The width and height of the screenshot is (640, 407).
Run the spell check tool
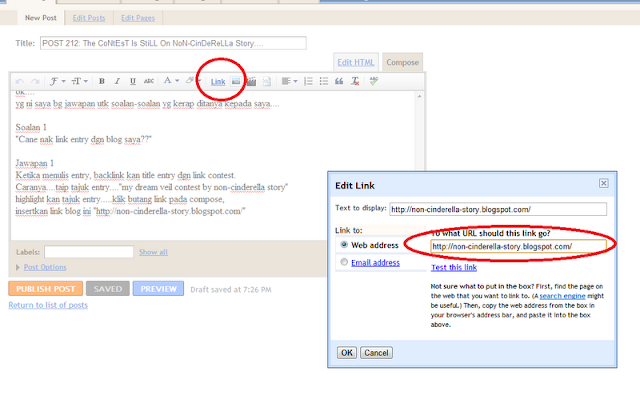(x=373, y=81)
